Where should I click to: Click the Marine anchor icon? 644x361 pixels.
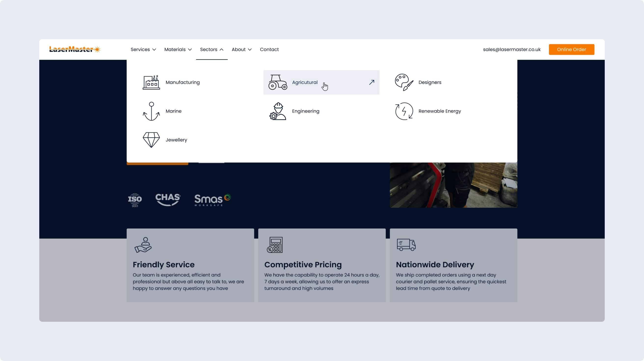tap(151, 111)
